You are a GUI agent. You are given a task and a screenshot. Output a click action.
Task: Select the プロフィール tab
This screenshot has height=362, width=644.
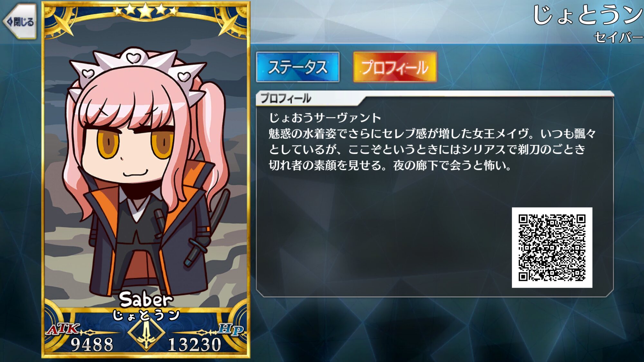[x=395, y=67]
